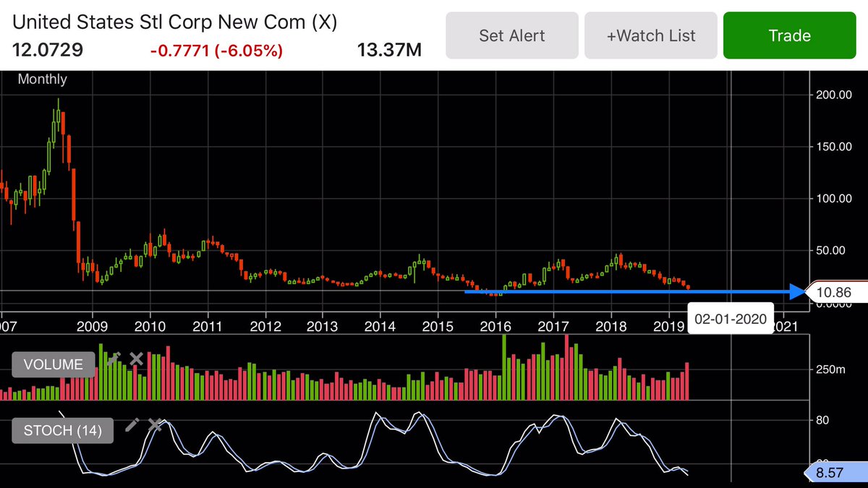
Task: Click the 8.57 stochastic value tag
Action: 838,474
